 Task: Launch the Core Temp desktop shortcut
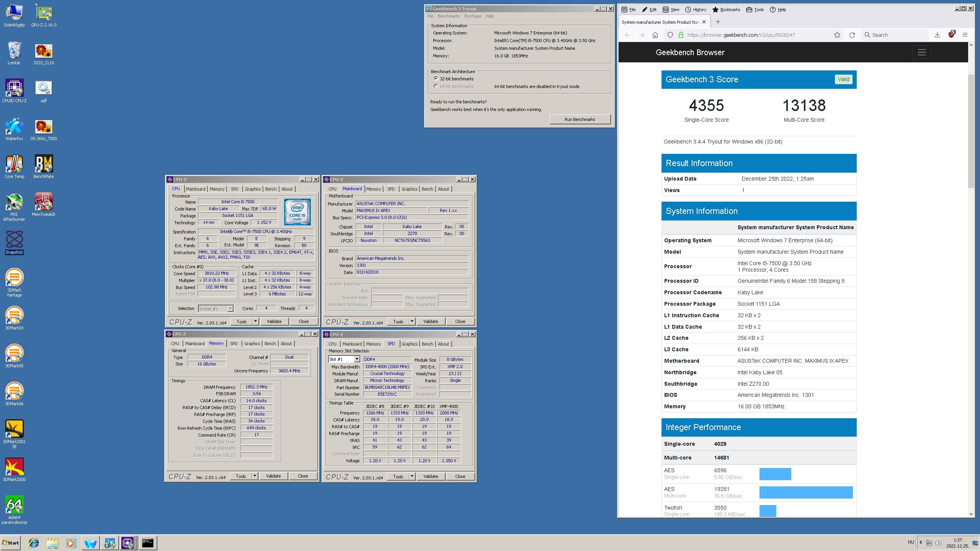click(x=14, y=167)
